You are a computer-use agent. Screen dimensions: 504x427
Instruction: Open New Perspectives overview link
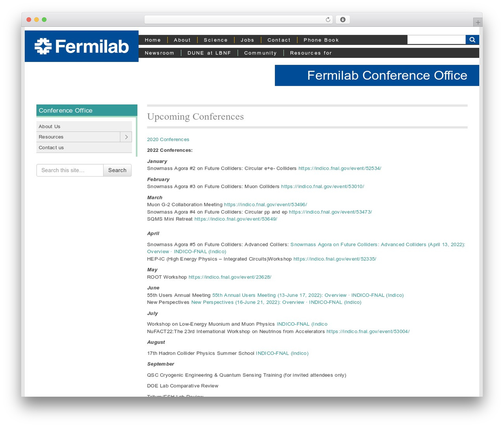[276, 302]
